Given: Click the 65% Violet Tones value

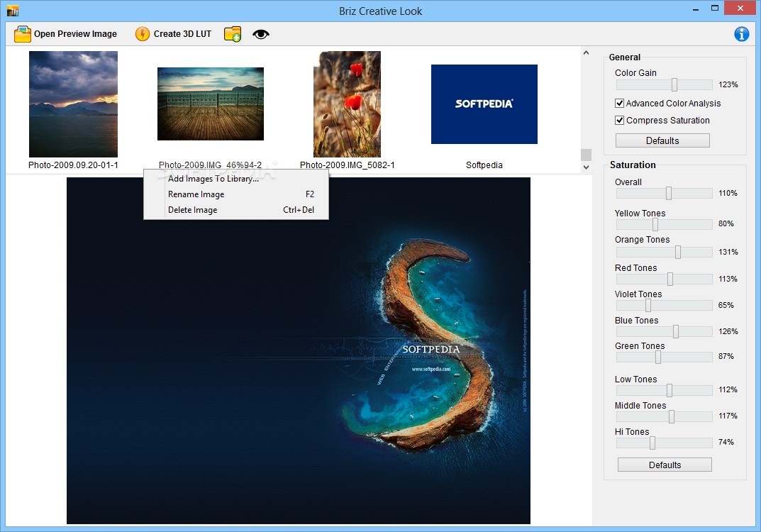Looking at the screenshot, I should click(x=726, y=305).
